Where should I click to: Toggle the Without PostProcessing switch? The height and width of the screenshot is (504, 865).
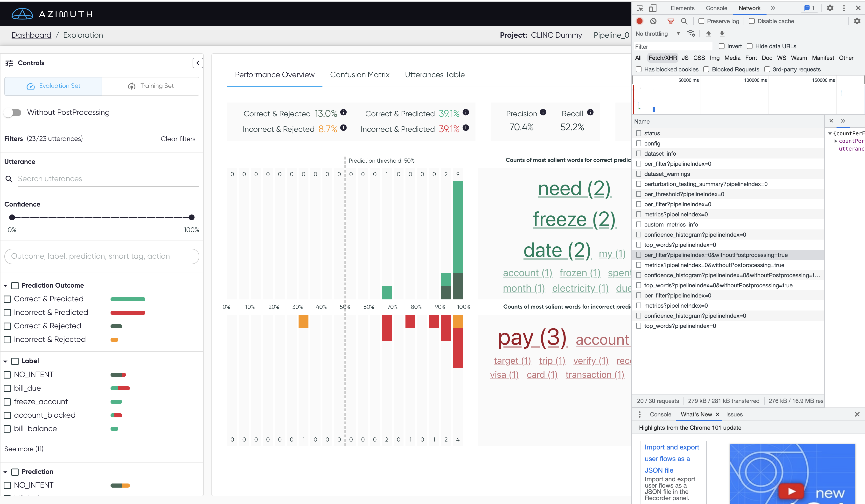(13, 112)
